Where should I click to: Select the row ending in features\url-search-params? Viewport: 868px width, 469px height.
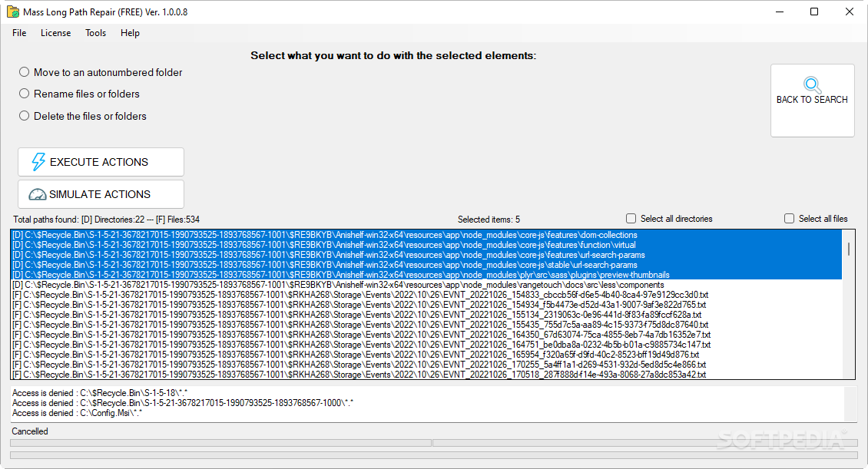(x=426, y=255)
